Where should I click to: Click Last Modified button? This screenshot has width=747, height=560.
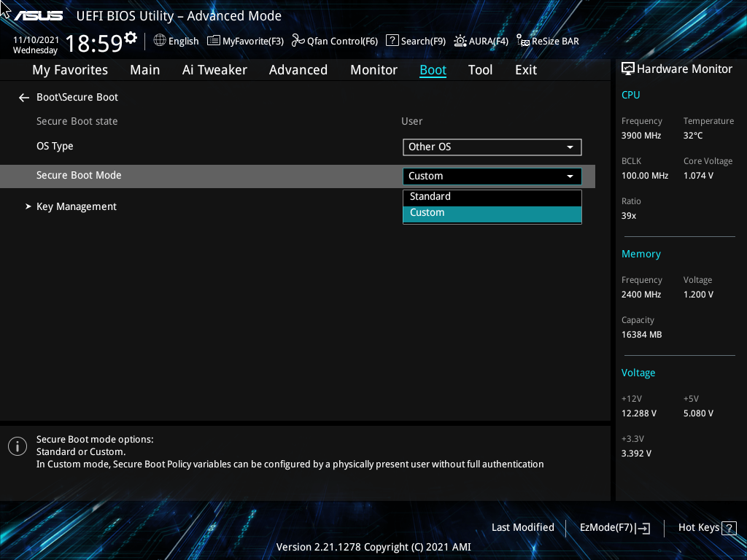522,528
